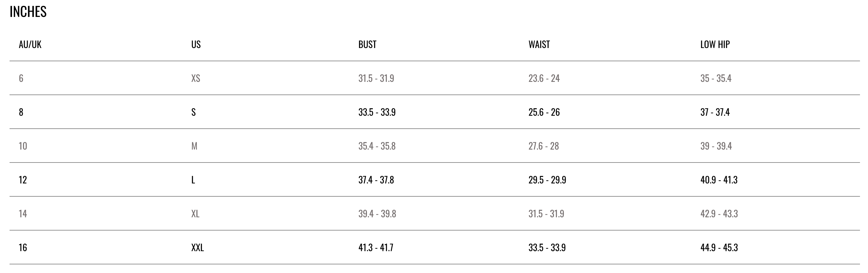Select the AU/UK column header
This screenshot has height=273, width=868.
pos(30,44)
